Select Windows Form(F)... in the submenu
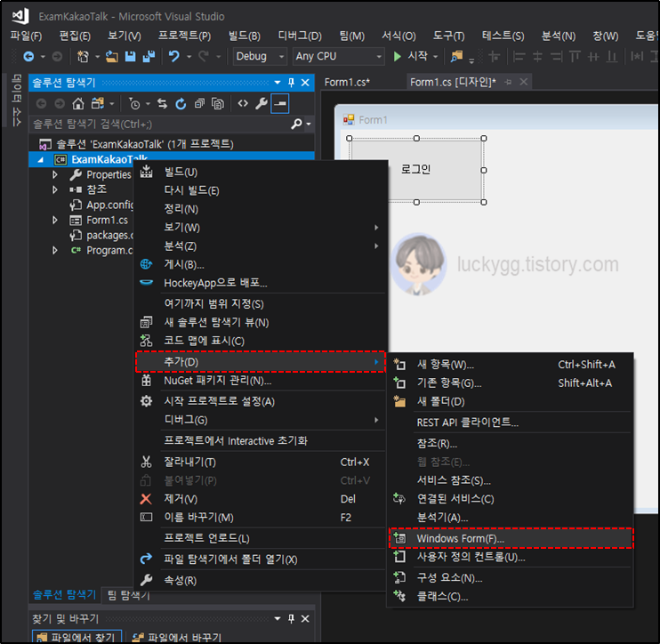The width and height of the screenshot is (660, 644). pos(511,538)
